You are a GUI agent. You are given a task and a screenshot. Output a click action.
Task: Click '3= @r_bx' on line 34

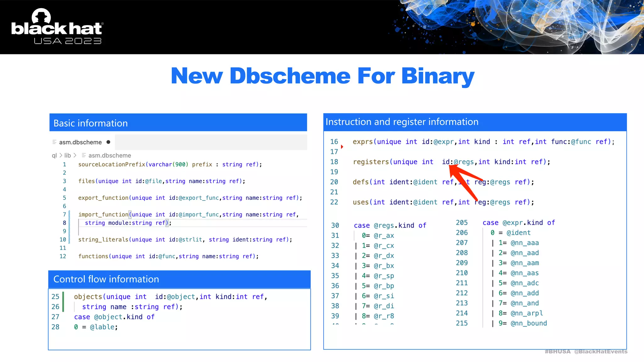tap(378, 266)
